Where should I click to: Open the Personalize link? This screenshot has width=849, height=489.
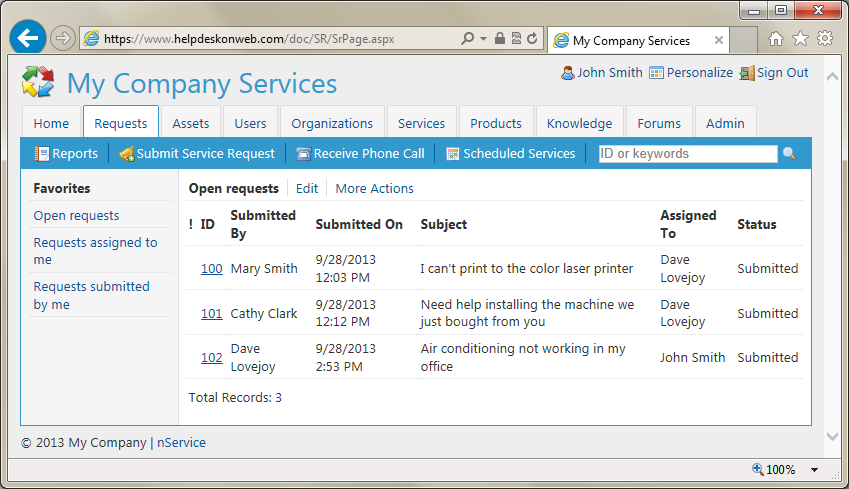point(700,73)
